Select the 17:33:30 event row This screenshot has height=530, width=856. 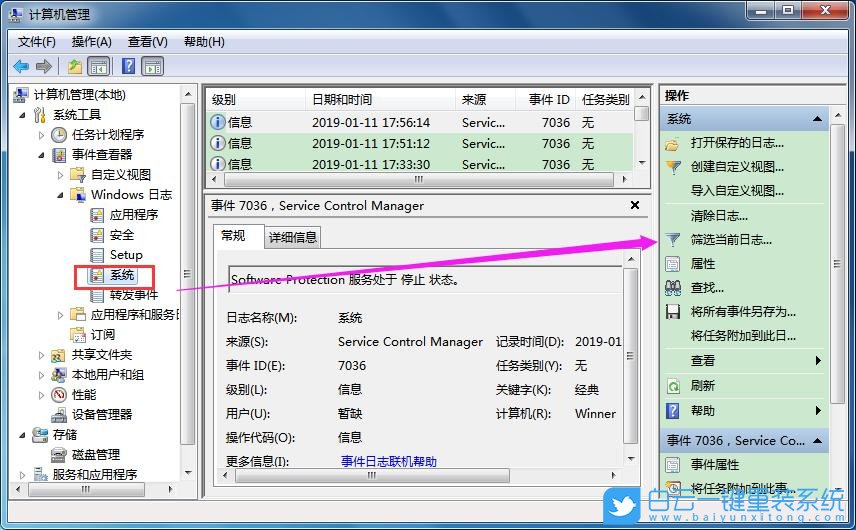[419, 164]
